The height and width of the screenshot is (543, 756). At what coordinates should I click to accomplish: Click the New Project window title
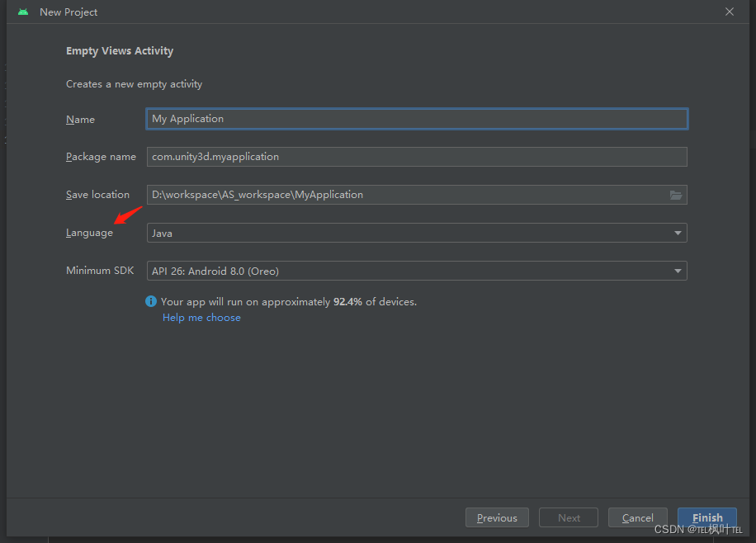(x=69, y=12)
